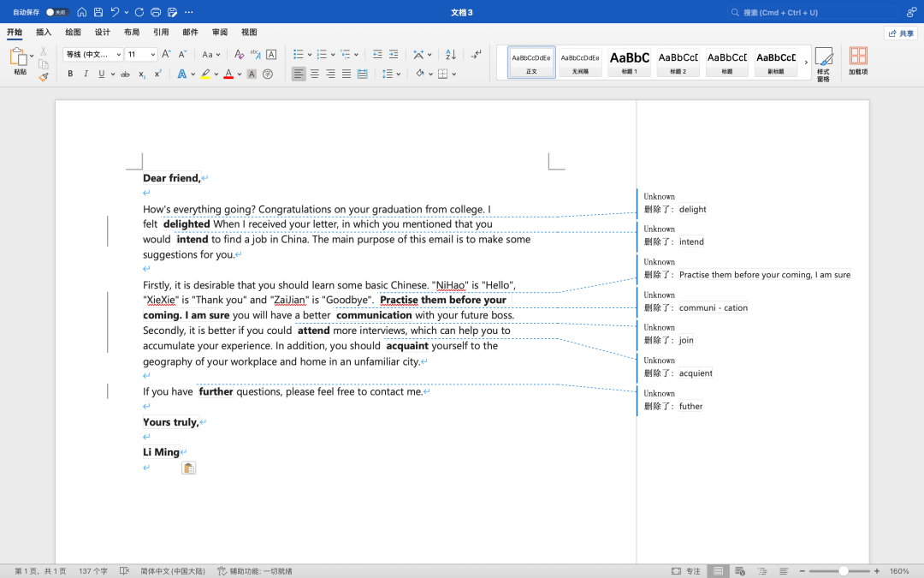Click the 简体中文(中国大陆) language indicator

coord(173,571)
